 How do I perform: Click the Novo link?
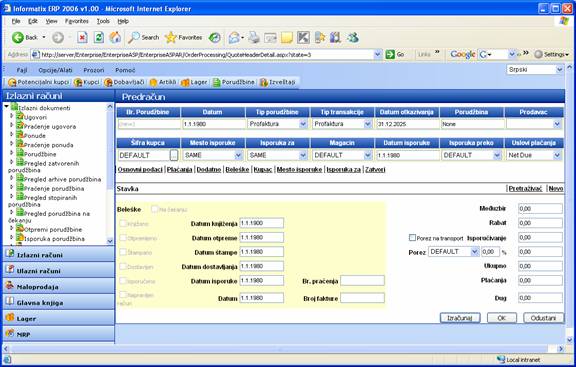[555, 188]
